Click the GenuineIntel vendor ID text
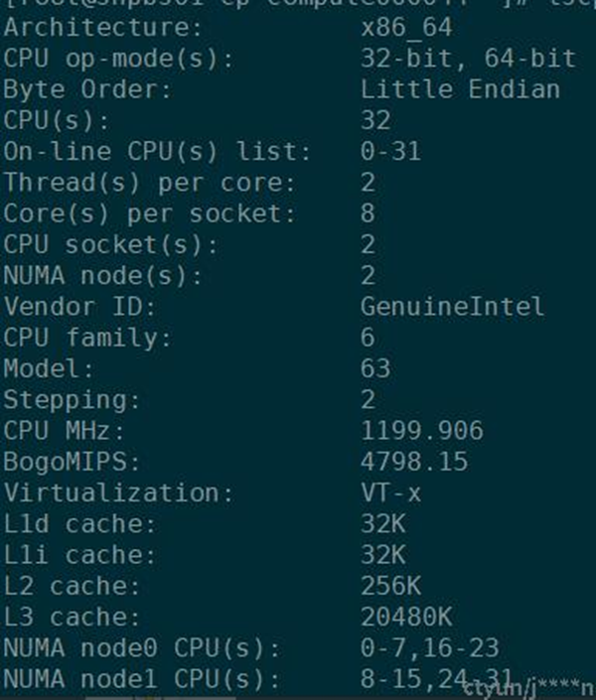The image size is (596, 700). (x=452, y=306)
